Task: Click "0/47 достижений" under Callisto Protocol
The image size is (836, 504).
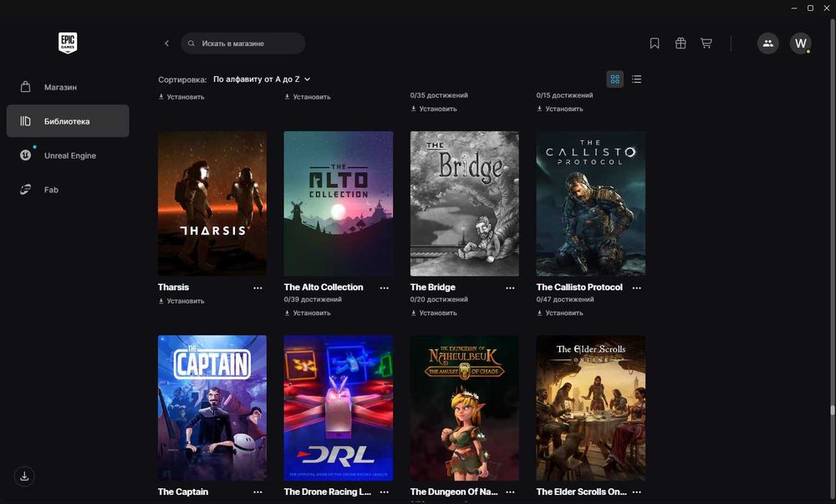Action: tap(565, 299)
